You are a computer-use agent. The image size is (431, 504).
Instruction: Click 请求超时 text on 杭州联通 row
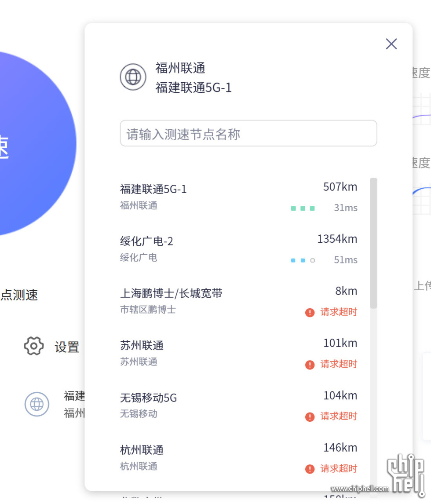pyautogui.click(x=339, y=469)
